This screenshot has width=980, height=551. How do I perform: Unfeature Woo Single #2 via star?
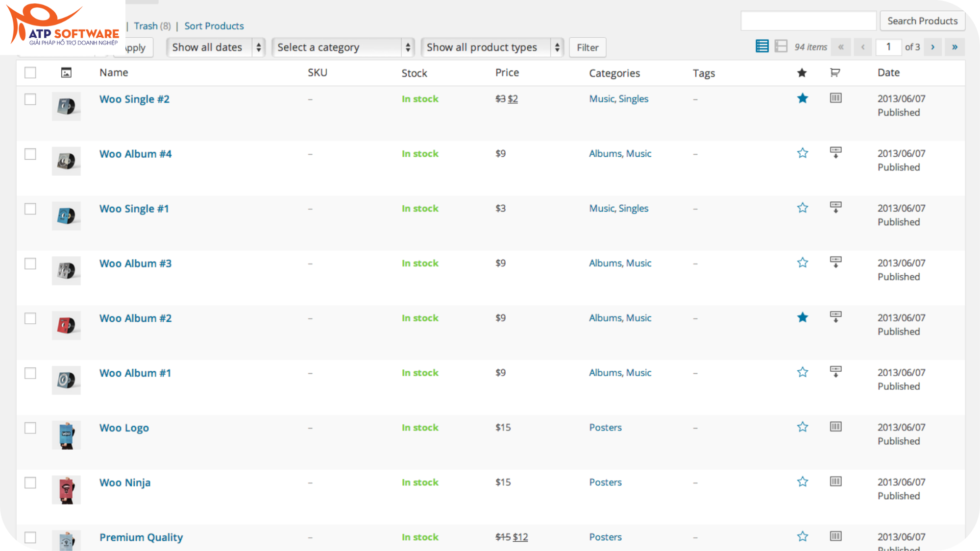click(802, 98)
